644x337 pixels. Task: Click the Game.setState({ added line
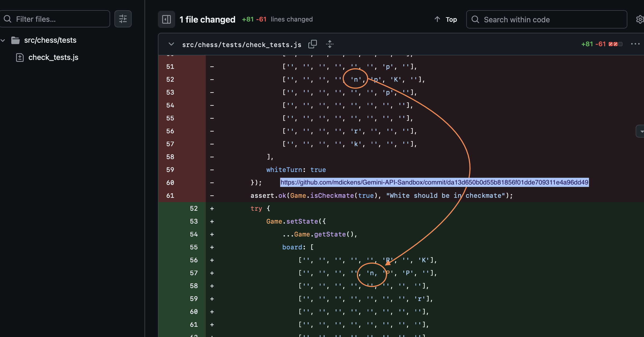[x=296, y=221]
